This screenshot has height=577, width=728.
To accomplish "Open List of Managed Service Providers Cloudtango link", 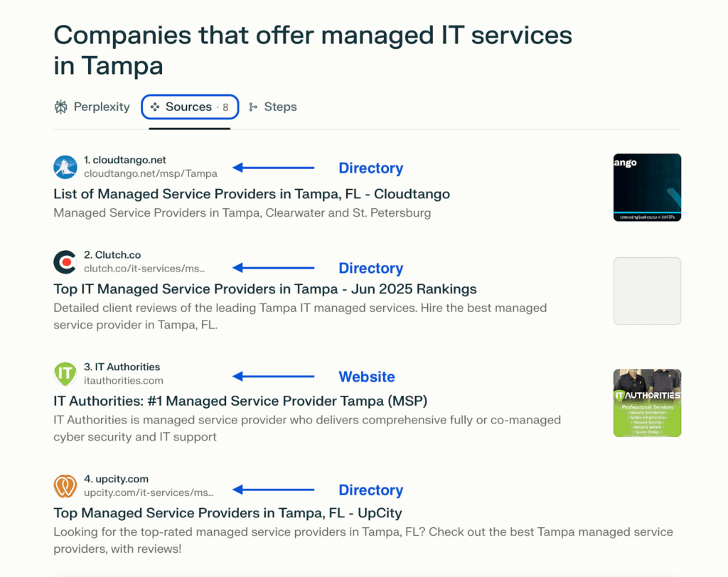I will (x=252, y=194).
